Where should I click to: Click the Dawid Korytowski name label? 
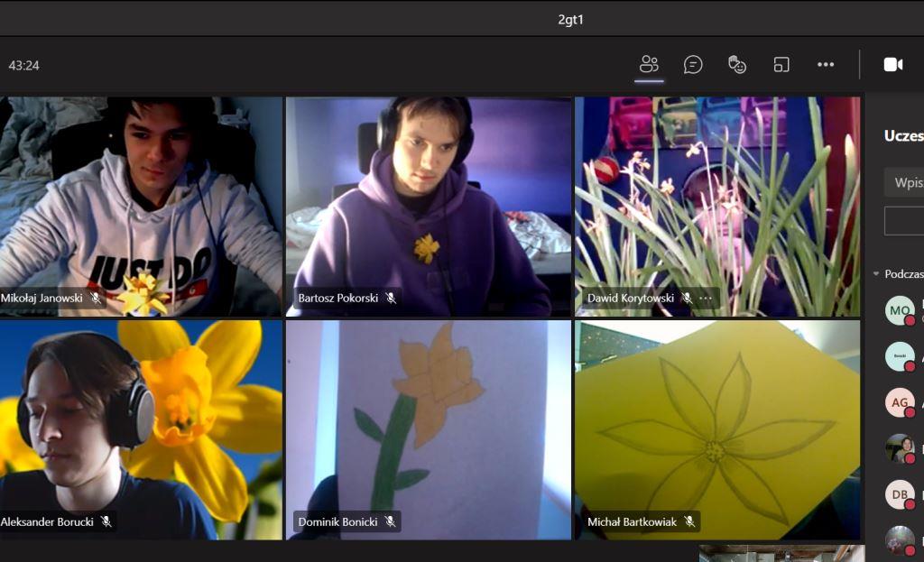pos(630,298)
